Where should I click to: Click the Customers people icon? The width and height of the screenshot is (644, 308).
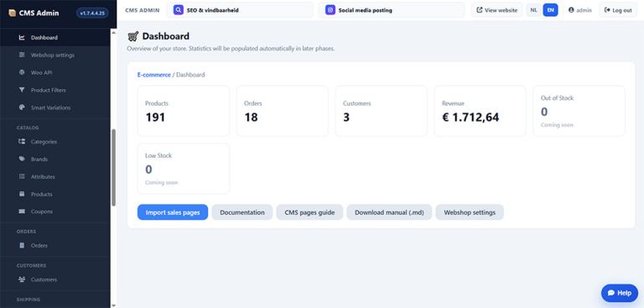[22, 279]
